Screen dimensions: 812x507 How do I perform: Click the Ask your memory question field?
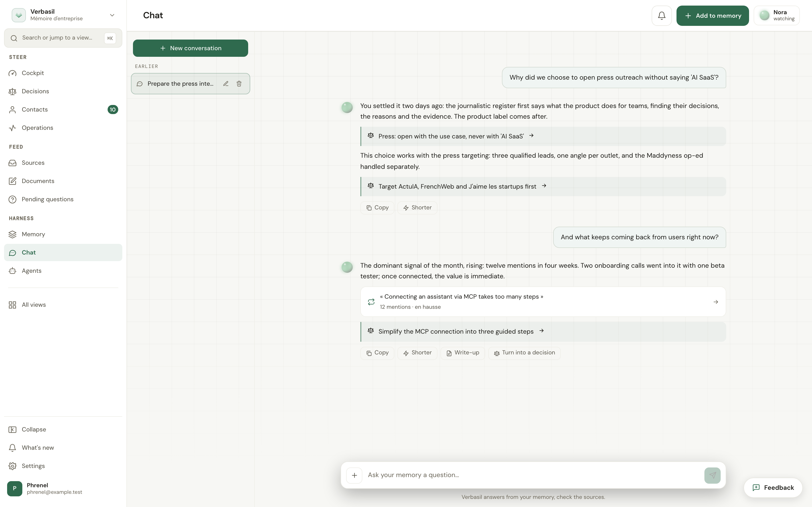coord(533,475)
